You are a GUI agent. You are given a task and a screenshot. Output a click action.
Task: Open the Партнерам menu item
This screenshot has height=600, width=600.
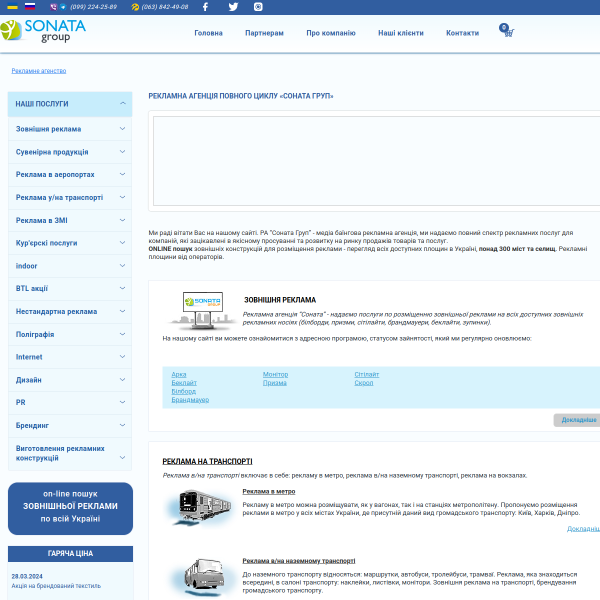tap(264, 33)
